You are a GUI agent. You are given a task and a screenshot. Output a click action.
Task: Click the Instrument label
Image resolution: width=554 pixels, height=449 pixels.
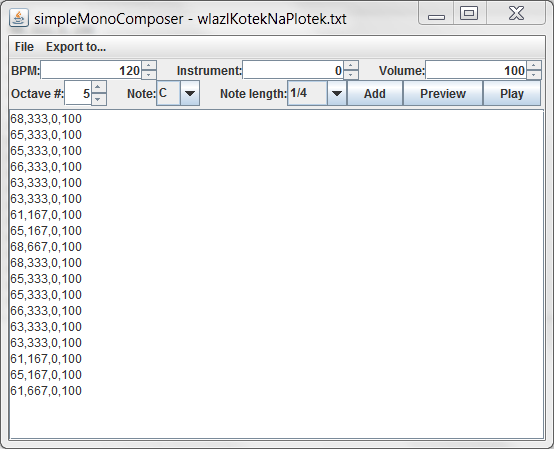[x=209, y=71]
